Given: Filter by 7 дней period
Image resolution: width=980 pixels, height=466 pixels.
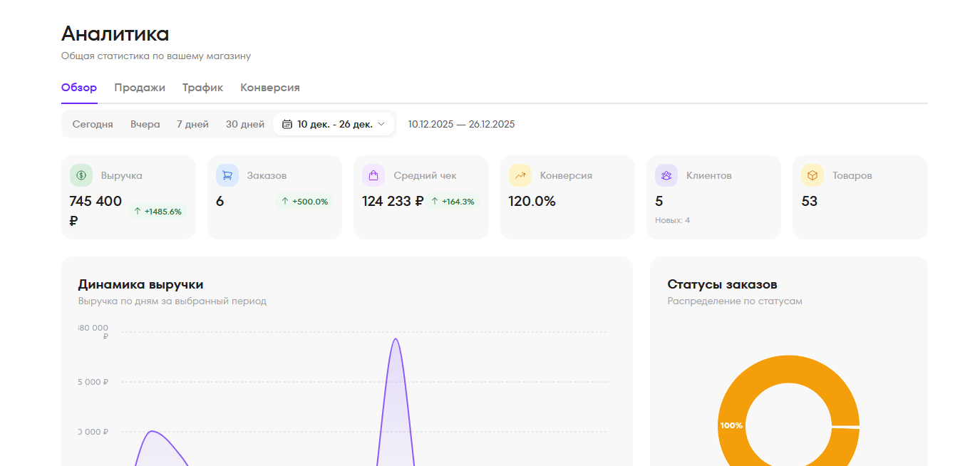Looking at the screenshot, I should (192, 124).
